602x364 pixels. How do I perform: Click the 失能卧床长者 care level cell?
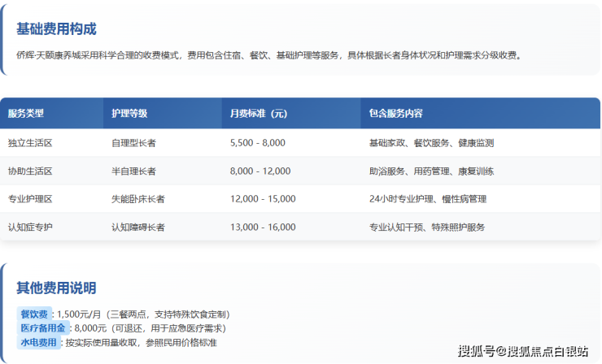(137, 199)
